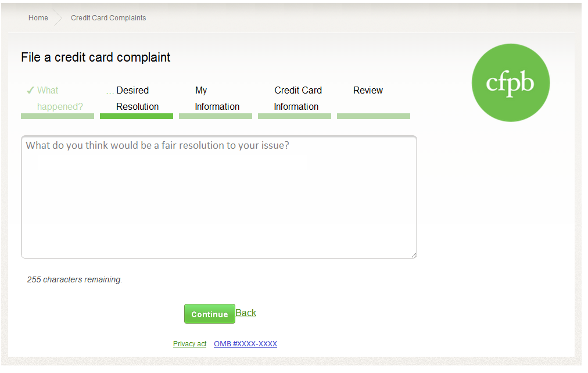Click the Continue button
Viewport: 588px width, 373px height.
(210, 314)
